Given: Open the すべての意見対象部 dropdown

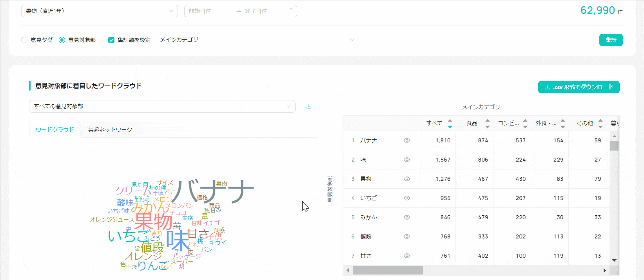Looking at the screenshot, I should [x=162, y=106].
